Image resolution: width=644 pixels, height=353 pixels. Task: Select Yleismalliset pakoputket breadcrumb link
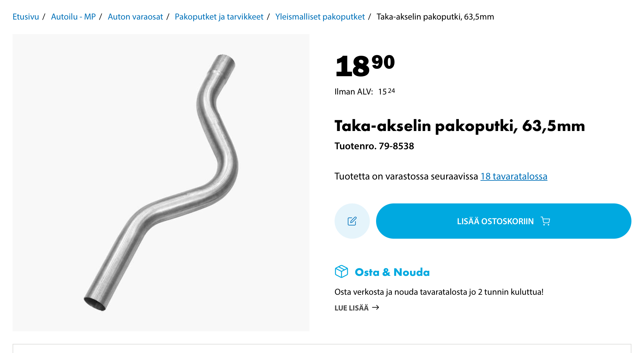pyautogui.click(x=320, y=17)
